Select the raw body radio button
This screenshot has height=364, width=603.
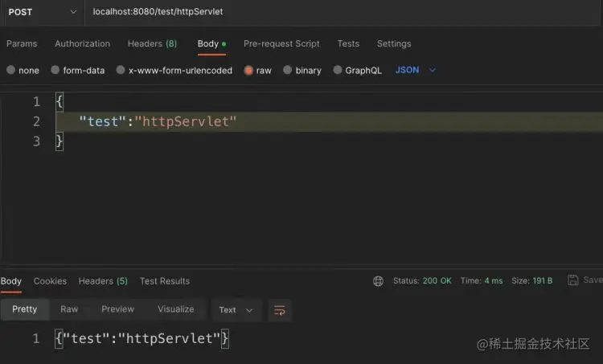(248, 71)
